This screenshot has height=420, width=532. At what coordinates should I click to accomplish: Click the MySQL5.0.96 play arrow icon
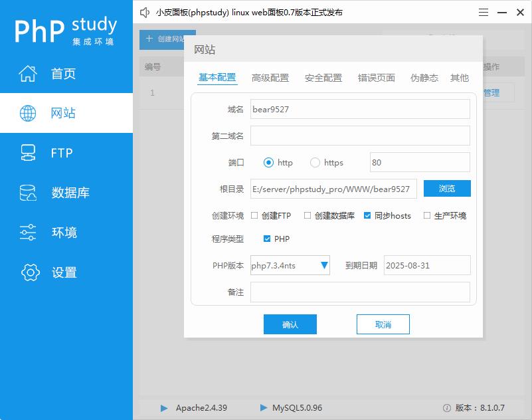click(x=263, y=407)
